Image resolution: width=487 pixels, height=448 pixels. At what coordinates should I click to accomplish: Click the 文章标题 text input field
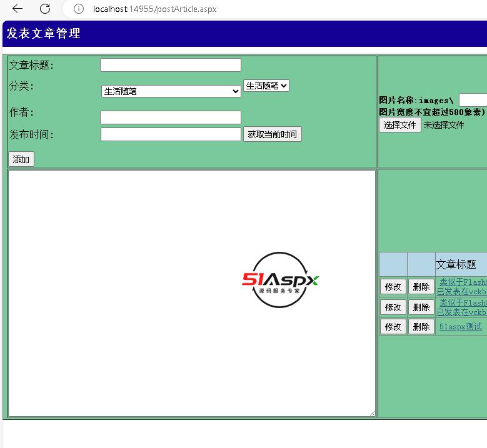[171, 65]
